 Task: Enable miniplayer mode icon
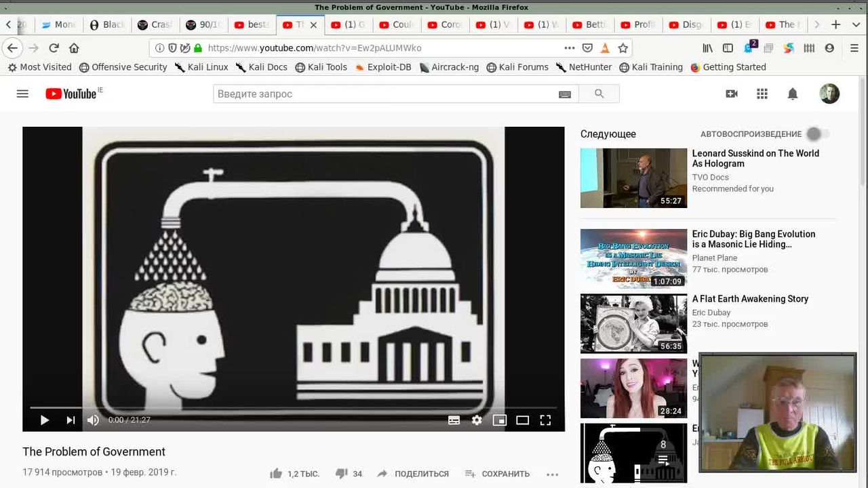500,420
